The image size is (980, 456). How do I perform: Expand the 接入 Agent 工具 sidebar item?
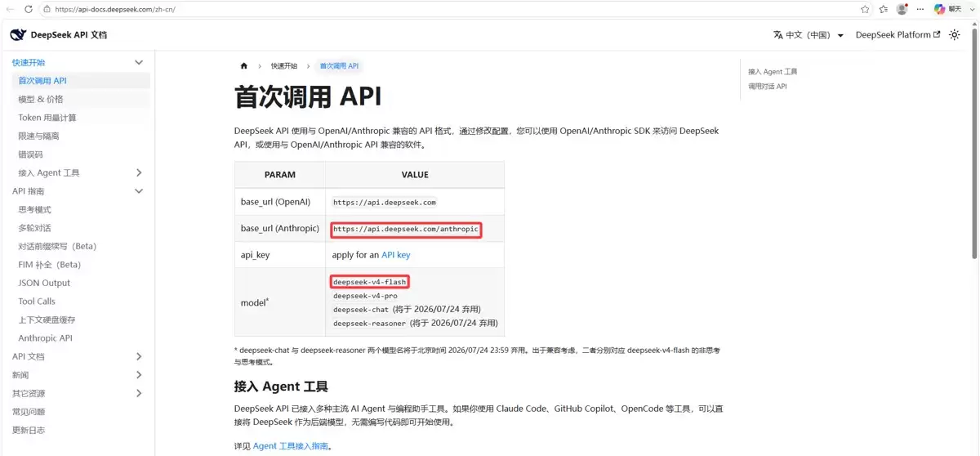[139, 172]
